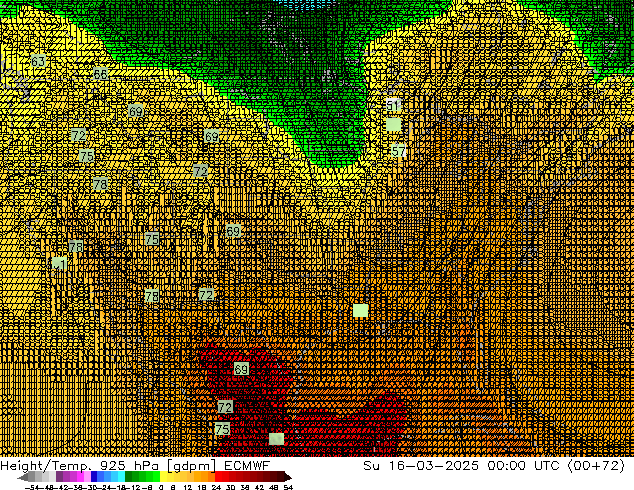Click the '75' label inside the red area
Screen dimensions: 634x490
tap(222, 429)
